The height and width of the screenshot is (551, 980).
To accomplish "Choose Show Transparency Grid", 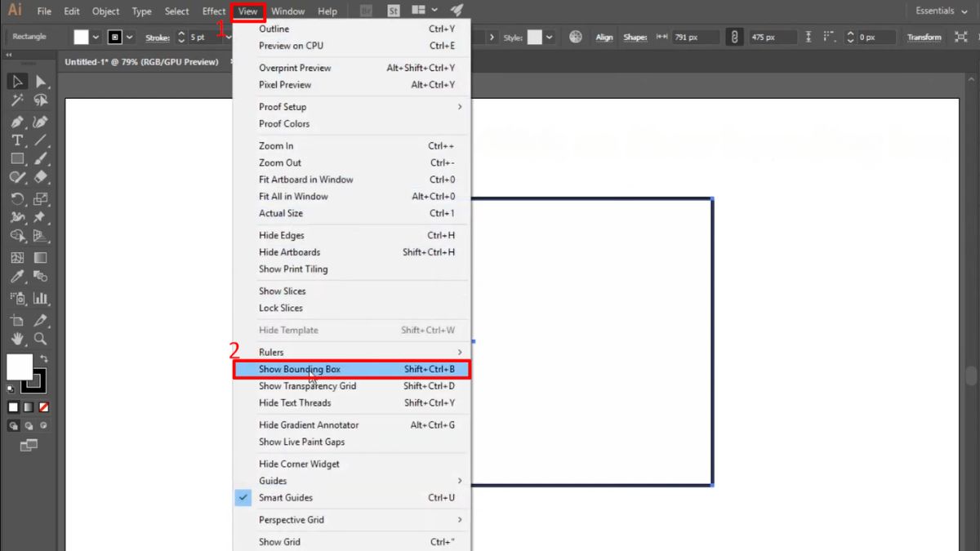I will point(351,386).
